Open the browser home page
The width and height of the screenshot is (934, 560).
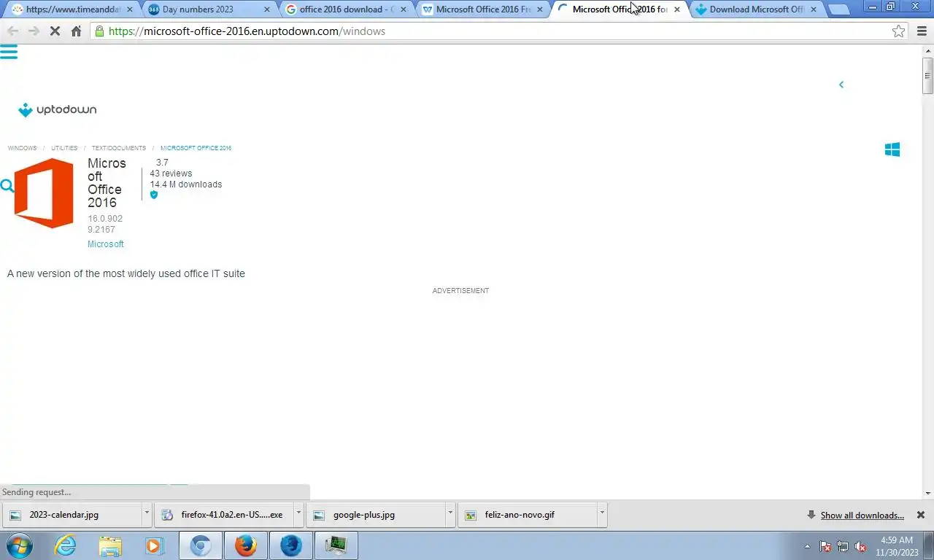click(76, 31)
